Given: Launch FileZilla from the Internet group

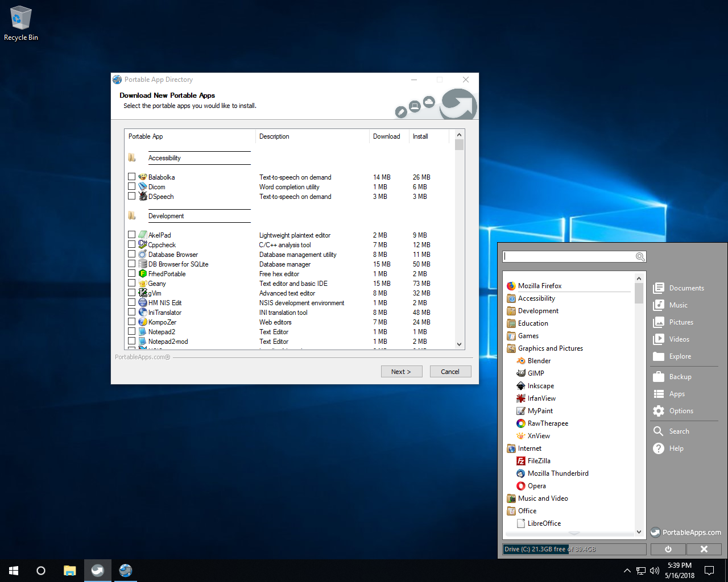Looking at the screenshot, I should click(539, 461).
